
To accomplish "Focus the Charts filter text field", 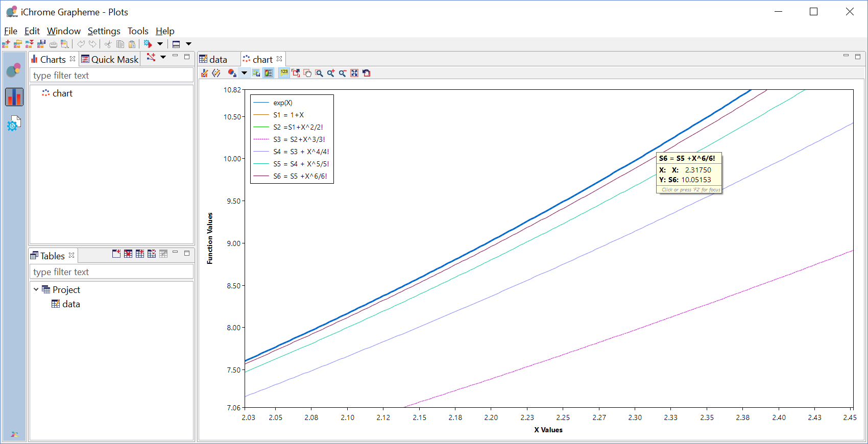I will pos(111,76).
